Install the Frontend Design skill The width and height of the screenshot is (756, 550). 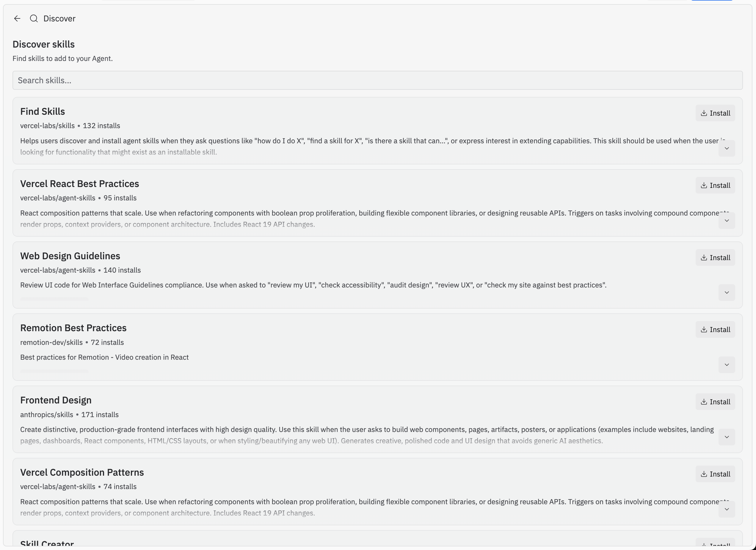coord(715,402)
